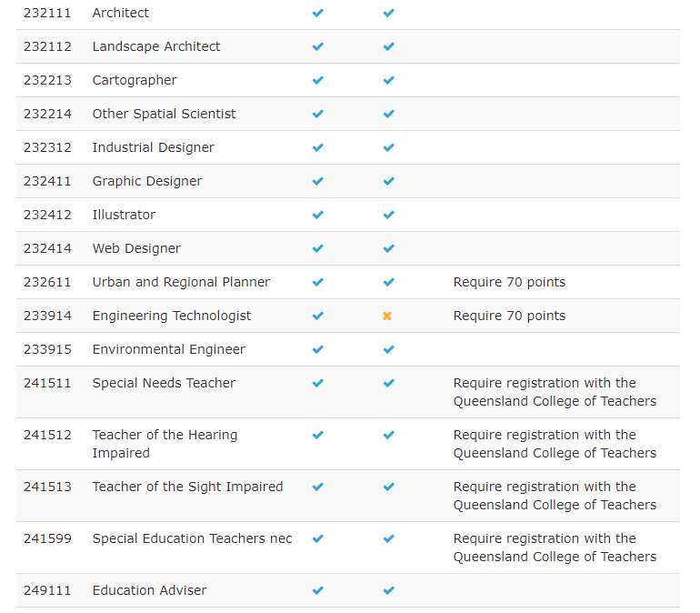The height and width of the screenshot is (613, 700).
Task: Click first checkmark in Architect row
Action: 317,14
